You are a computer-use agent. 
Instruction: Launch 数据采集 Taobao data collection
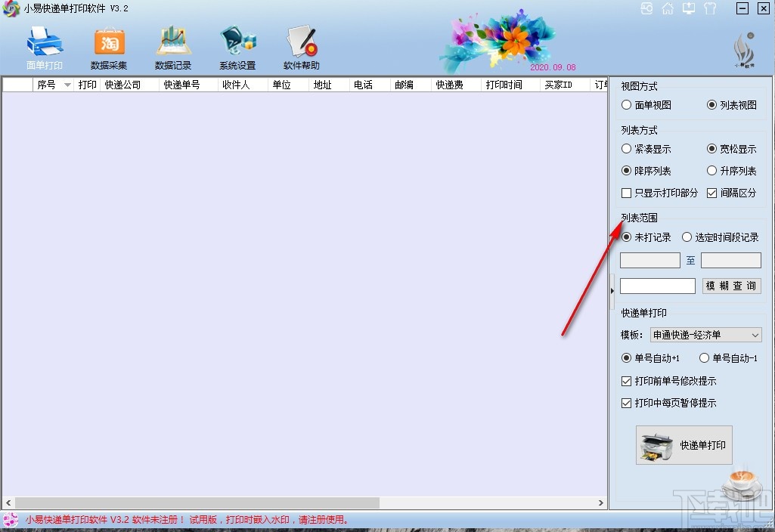tap(108, 45)
